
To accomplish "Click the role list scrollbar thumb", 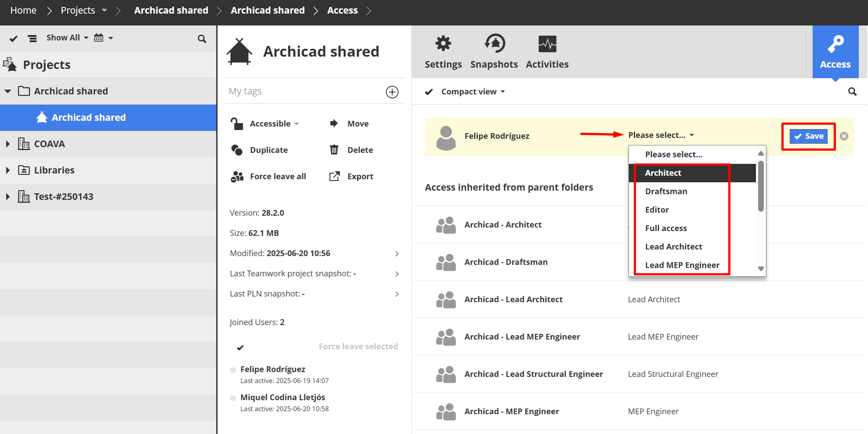I will tap(761, 186).
